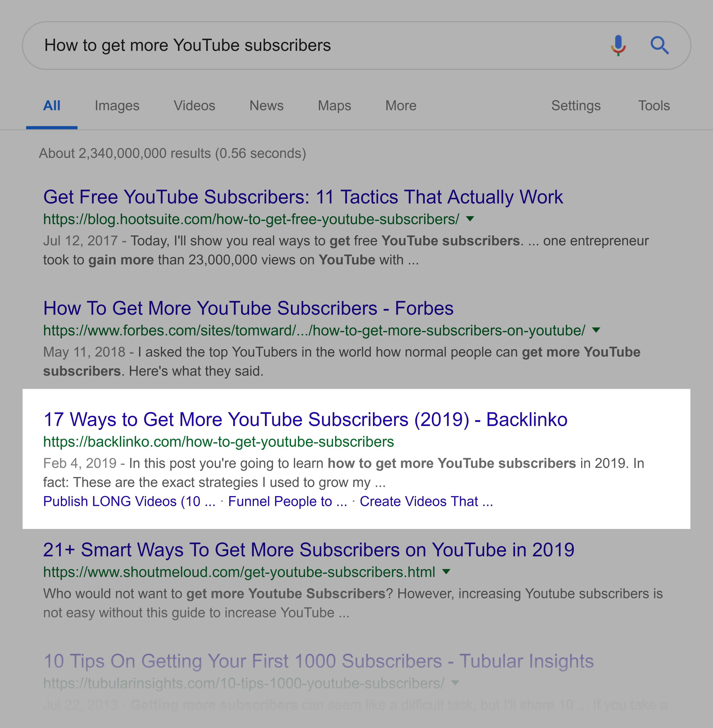Open the Hootsuite 11 Tactics result
The height and width of the screenshot is (728, 713).
(303, 197)
